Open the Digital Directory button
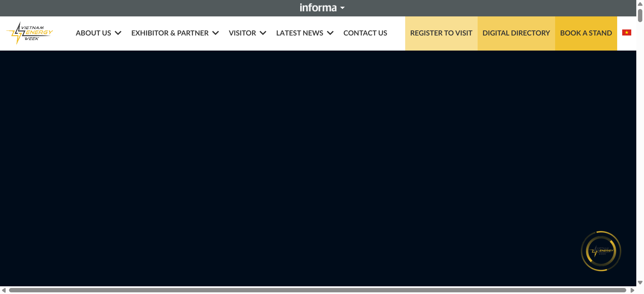Image resolution: width=644 pixels, height=294 pixels. pos(516,33)
